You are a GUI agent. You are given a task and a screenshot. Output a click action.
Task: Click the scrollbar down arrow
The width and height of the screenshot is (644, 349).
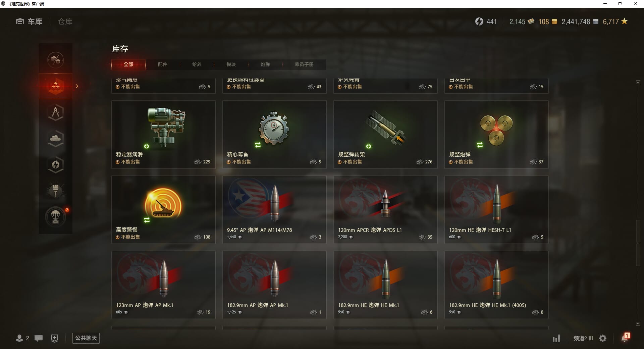pos(638,324)
